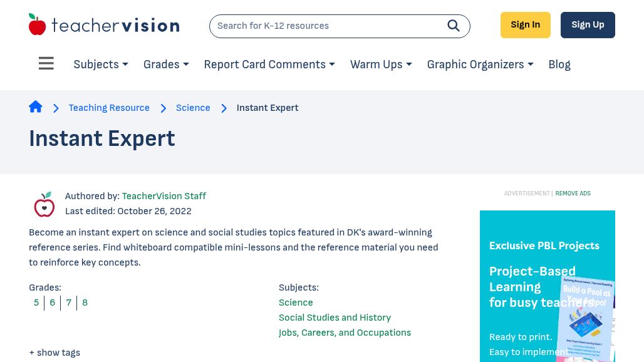Screen dimensions: 644x362
Task: Click the search magnifying glass icon
Action: [x=454, y=26]
